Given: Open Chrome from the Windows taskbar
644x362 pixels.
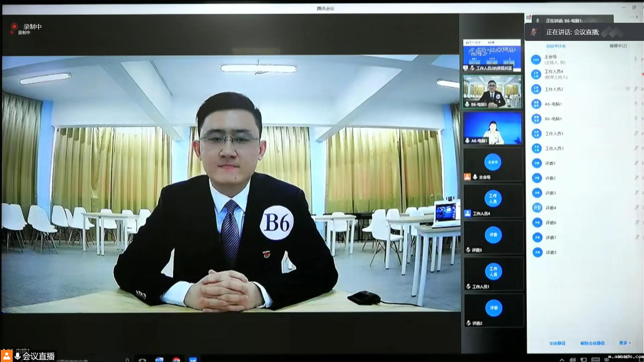Looking at the screenshot, I should [x=176, y=360].
